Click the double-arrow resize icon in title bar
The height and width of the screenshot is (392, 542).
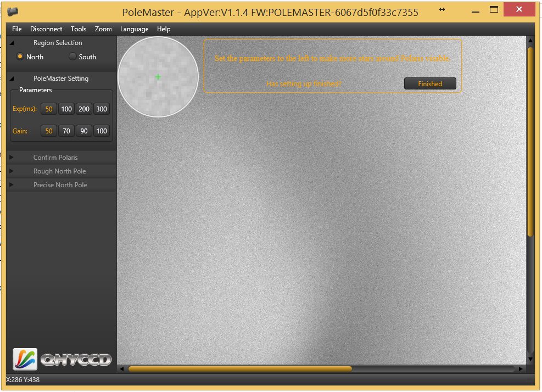pos(442,9)
